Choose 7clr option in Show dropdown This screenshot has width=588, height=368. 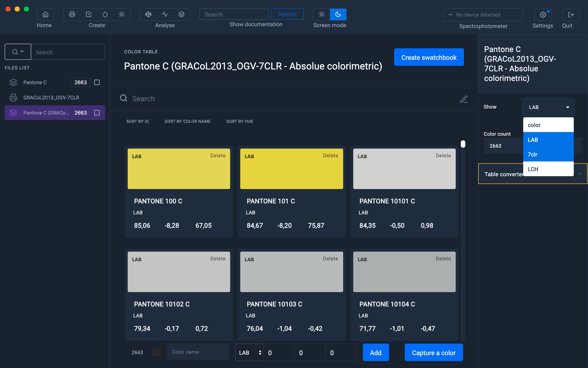point(548,154)
